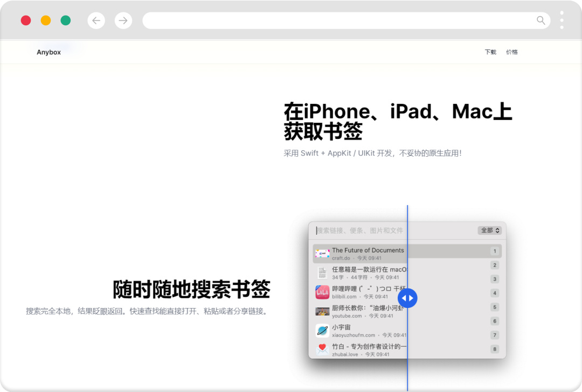
Task: Open the three-dot browser menu
Action: (562, 20)
